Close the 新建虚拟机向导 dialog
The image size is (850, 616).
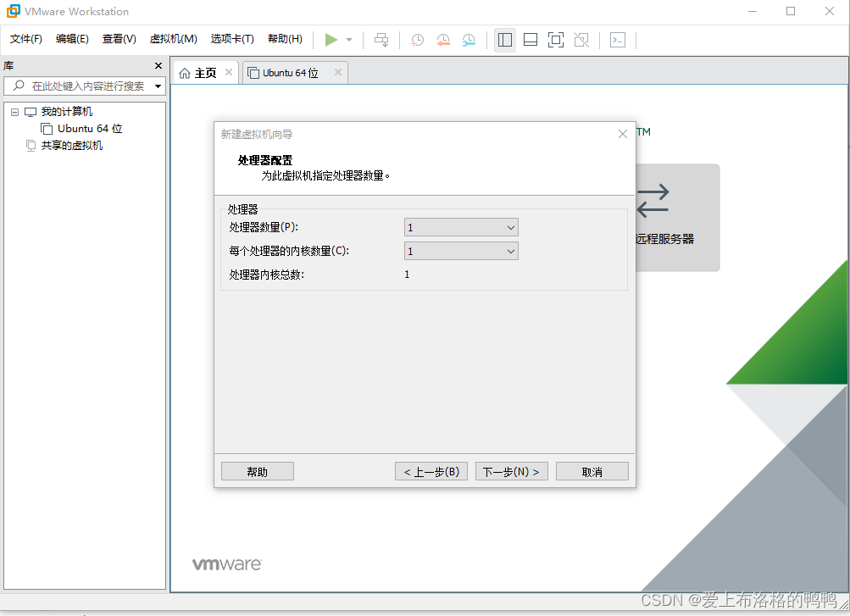tap(622, 134)
